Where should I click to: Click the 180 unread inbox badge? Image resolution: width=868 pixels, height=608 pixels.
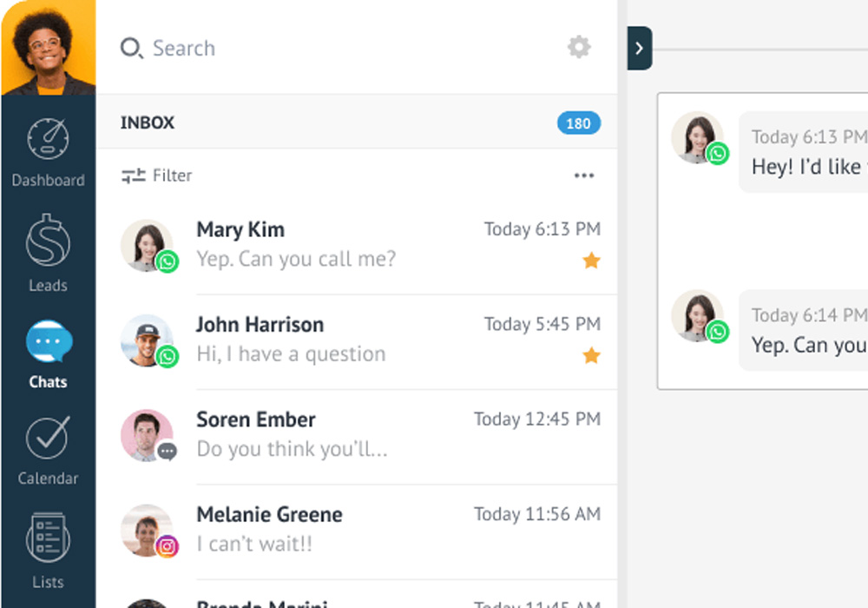(578, 123)
